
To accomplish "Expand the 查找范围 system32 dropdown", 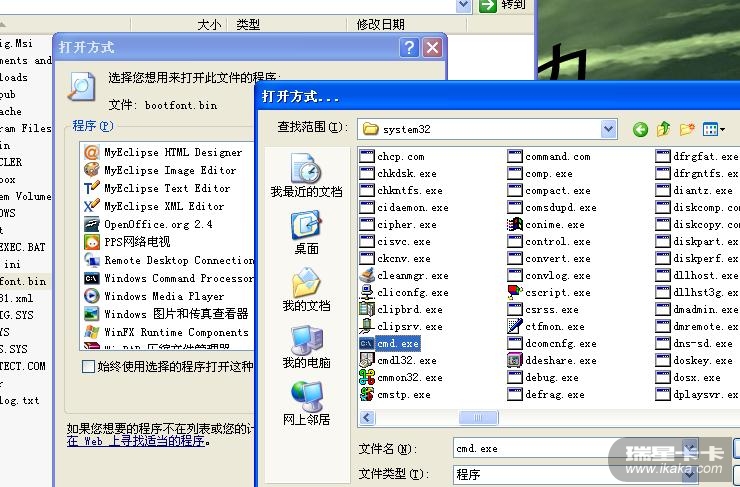I will [609, 129].
